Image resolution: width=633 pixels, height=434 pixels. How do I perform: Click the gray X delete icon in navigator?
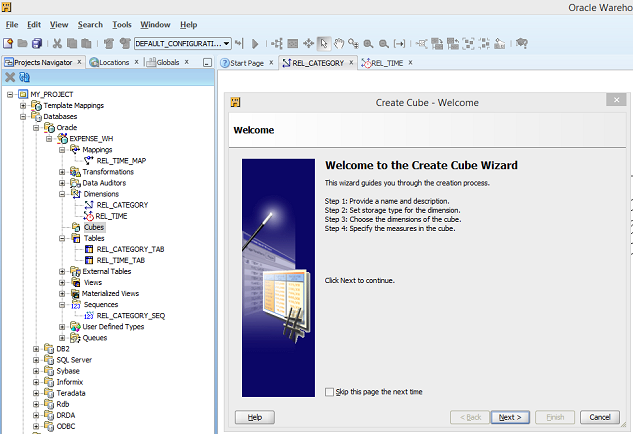10,77
